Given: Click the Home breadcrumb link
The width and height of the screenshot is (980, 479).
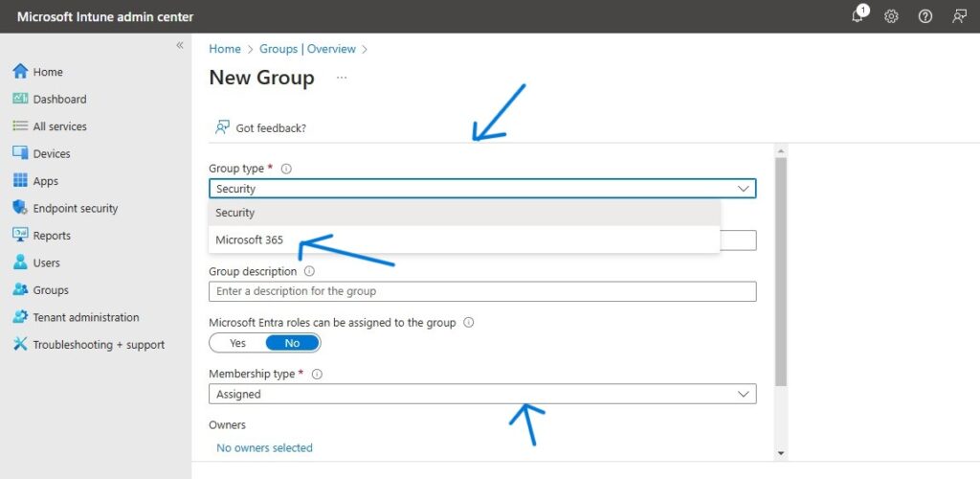Looking at the screenshot, I should click(225, 49).
